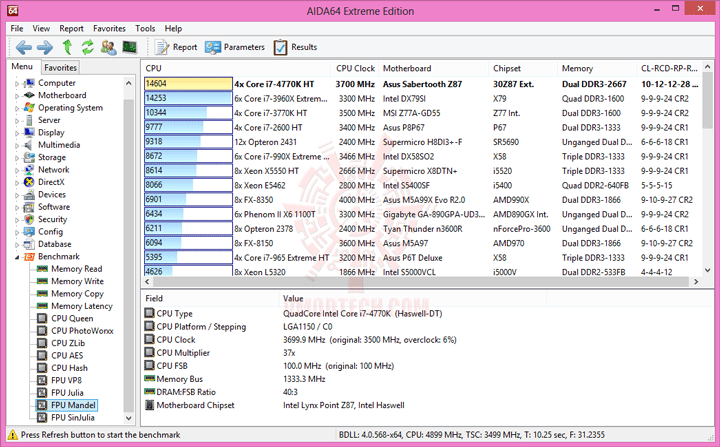Click the status bar warning icon
720x447 pixels.
(x=13, y=435)
